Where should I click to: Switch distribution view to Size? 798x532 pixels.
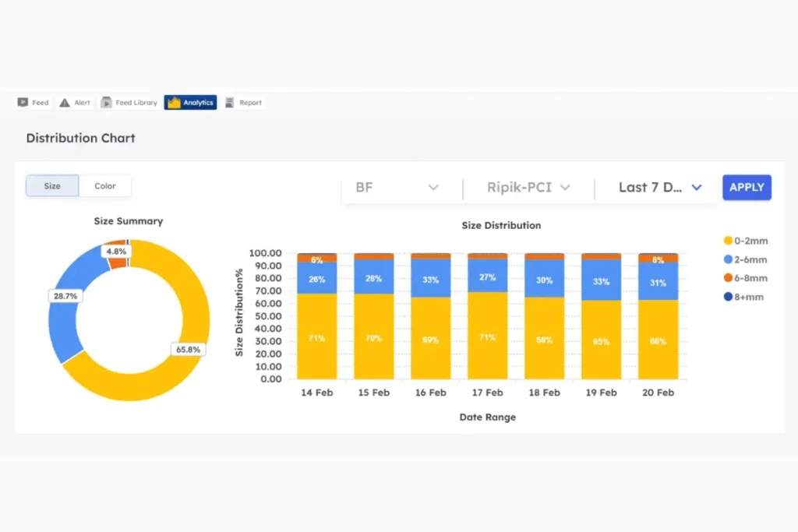click(52, 186)
